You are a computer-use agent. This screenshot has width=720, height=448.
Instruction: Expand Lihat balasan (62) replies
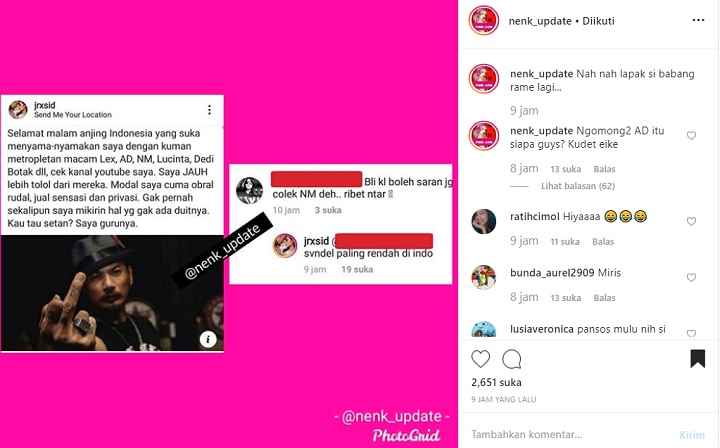pos(578,186)
